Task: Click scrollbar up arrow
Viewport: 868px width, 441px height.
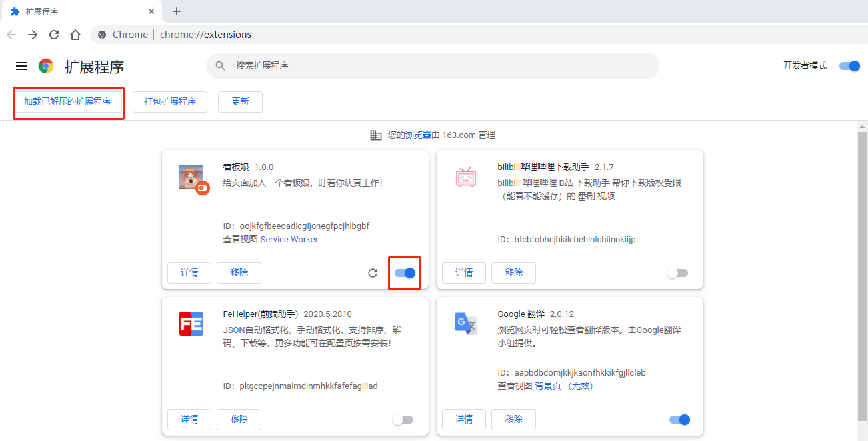Action: (x=863, y=126)
